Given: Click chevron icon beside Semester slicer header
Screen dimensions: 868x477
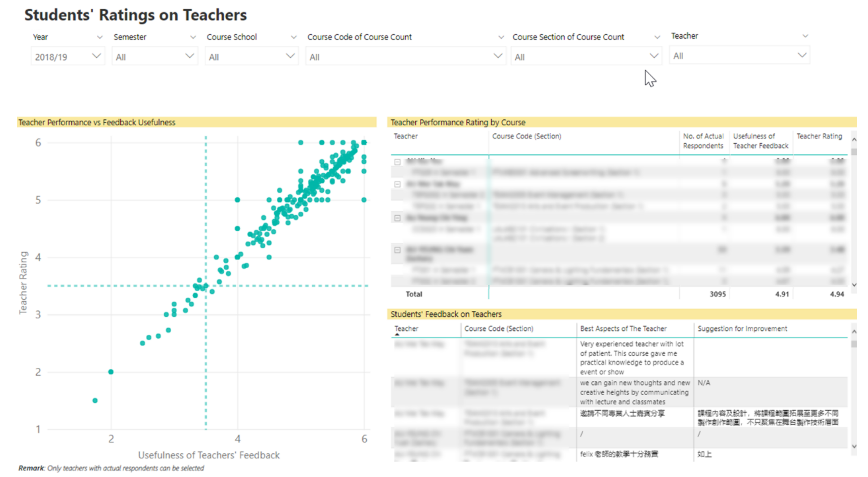Looking at the screenshot, I should tap(193, 37).
